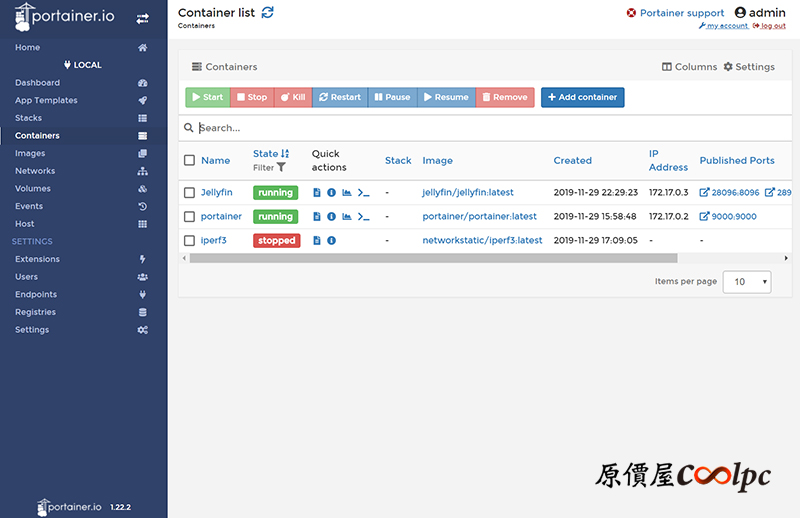Click the State filter funnel icon

point(281,167)
